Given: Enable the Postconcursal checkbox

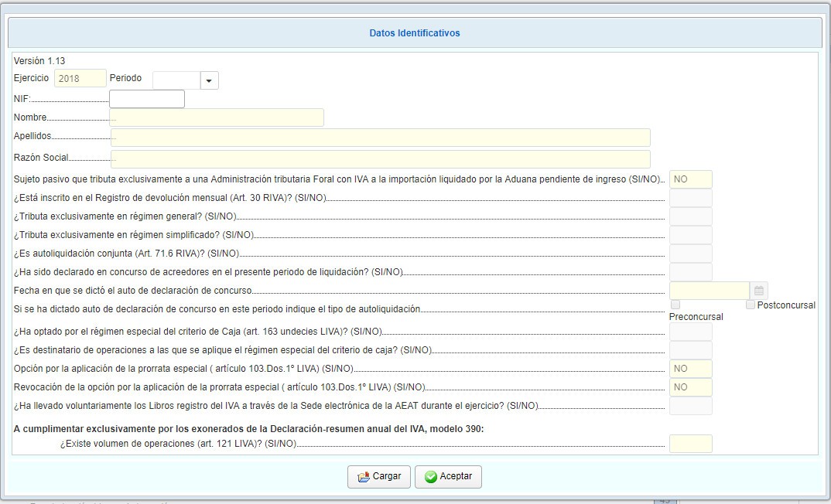Looking at the screenshot, I should [751, 305].
